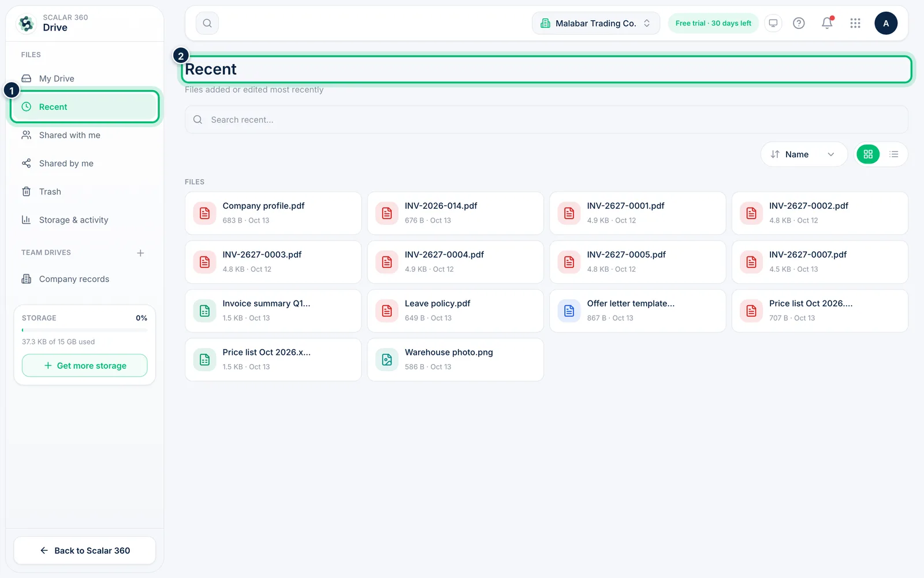This screenshot has height=578, width=924.
Task: Open the global search icon in top bar
Action: tap(207, 23)
